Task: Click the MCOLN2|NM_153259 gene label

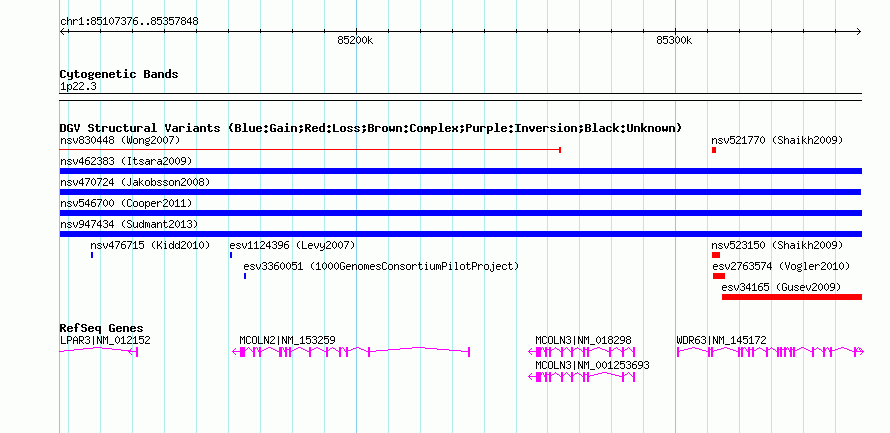Action: point(287,340)
